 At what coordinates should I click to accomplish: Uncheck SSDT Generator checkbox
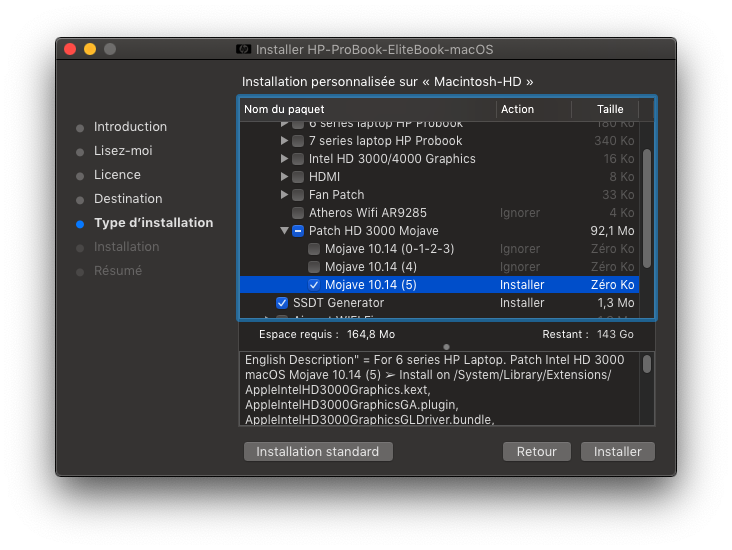(x=282, y=303)
